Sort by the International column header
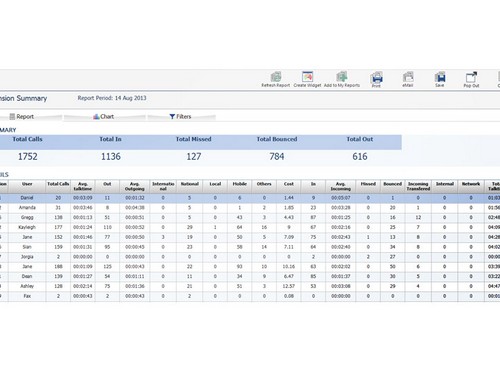 pos(163,186)
